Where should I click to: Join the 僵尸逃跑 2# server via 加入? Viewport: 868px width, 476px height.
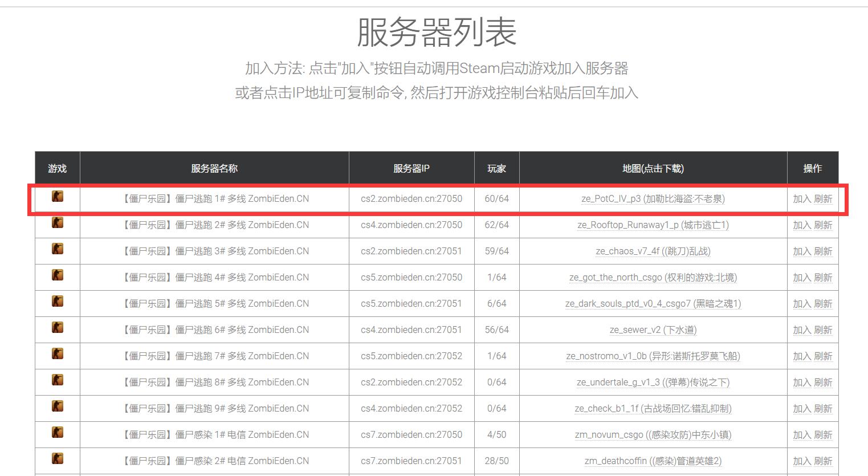point(802,225)
